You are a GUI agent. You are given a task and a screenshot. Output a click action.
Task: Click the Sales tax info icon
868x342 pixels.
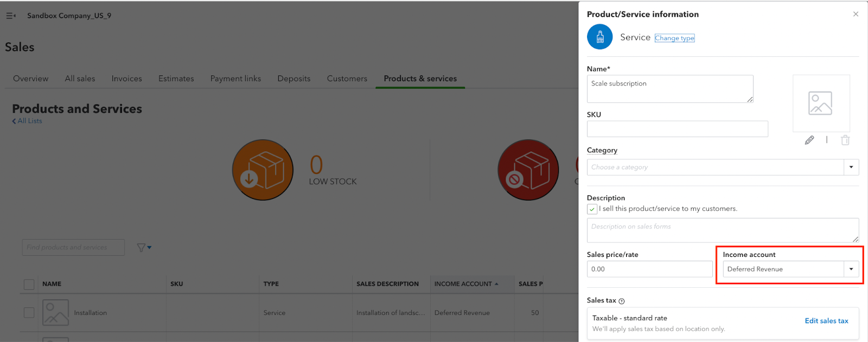(x=622, y=301)
